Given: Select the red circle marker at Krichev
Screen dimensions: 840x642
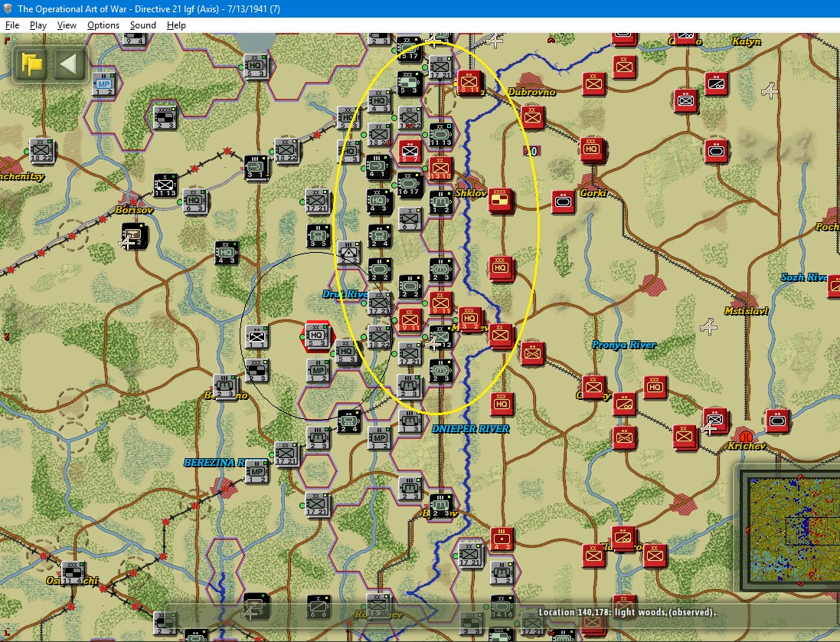Looking at the screenshot, I should click(x=745, y=436).
